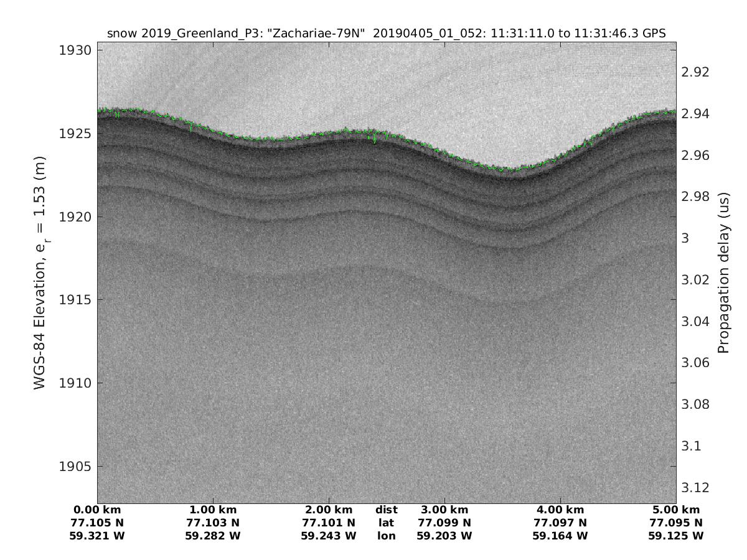Click the 77.101 N latitude label

[329, 523]
